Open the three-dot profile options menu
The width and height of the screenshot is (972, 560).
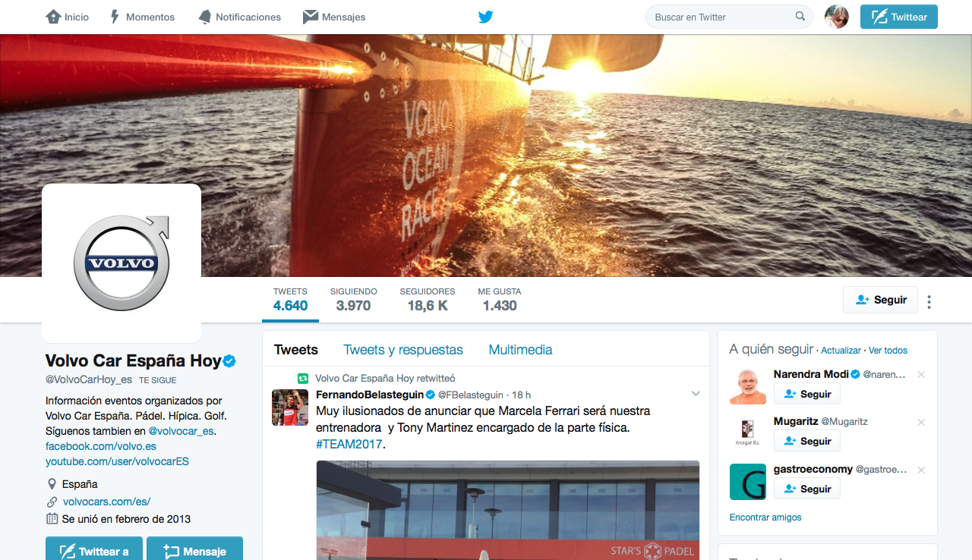[929, 302]
